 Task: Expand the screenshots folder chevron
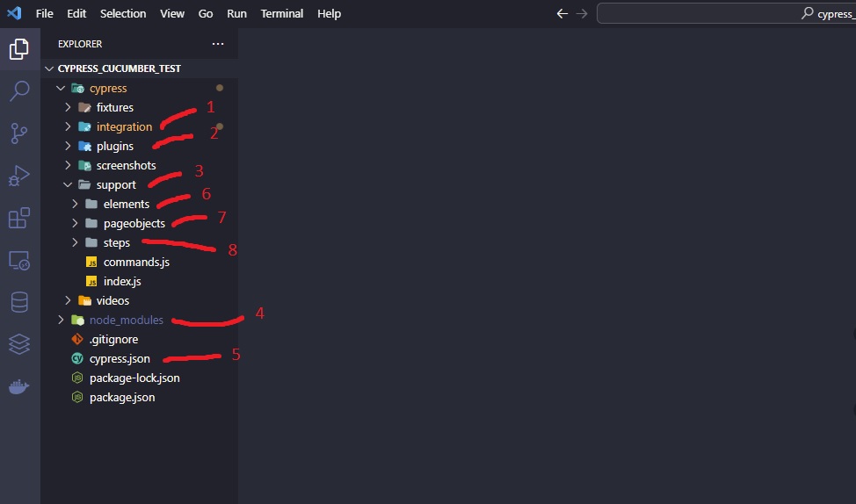click(x=68, y=165)
